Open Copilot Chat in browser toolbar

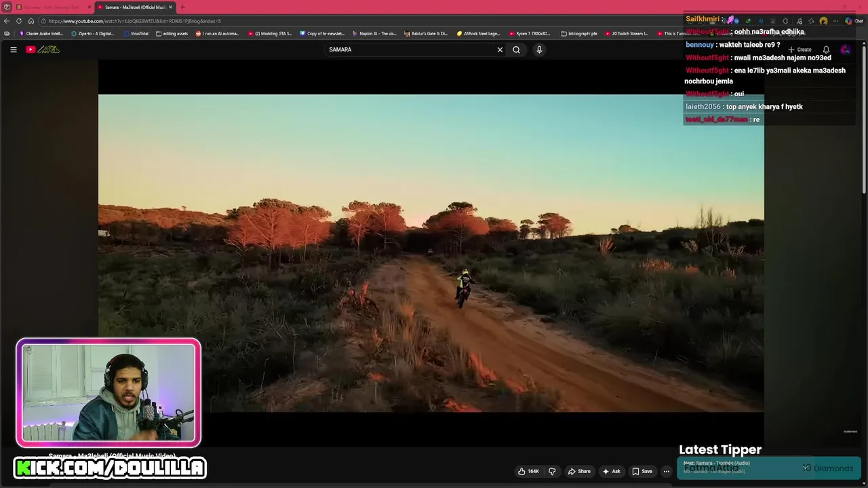tap(854, 21)
